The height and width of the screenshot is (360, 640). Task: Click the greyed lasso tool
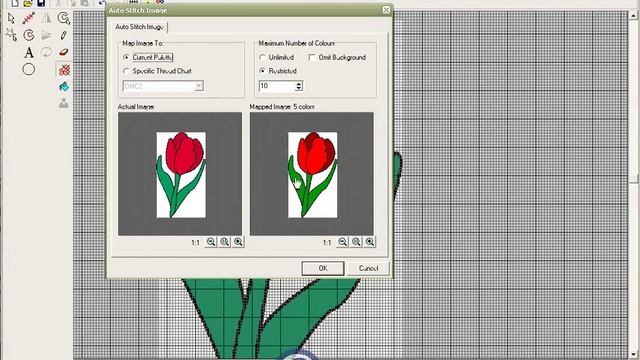[46, 52]
